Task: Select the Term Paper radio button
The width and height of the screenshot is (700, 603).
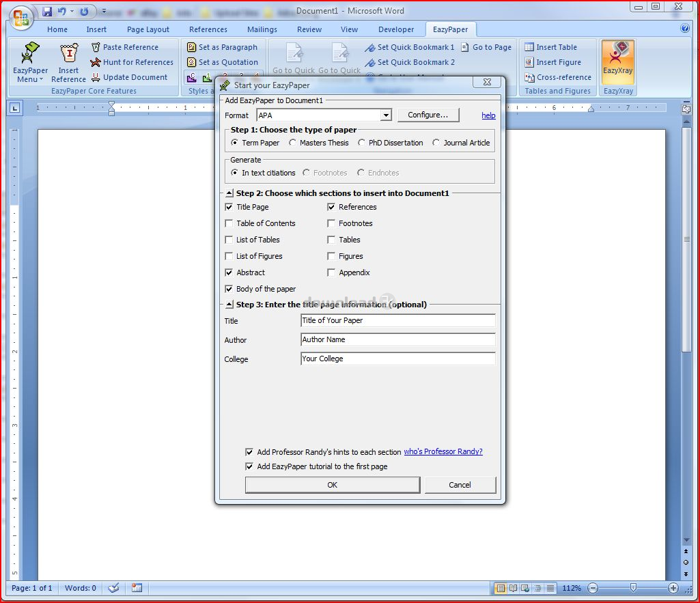Action: [x=234, y=143]
